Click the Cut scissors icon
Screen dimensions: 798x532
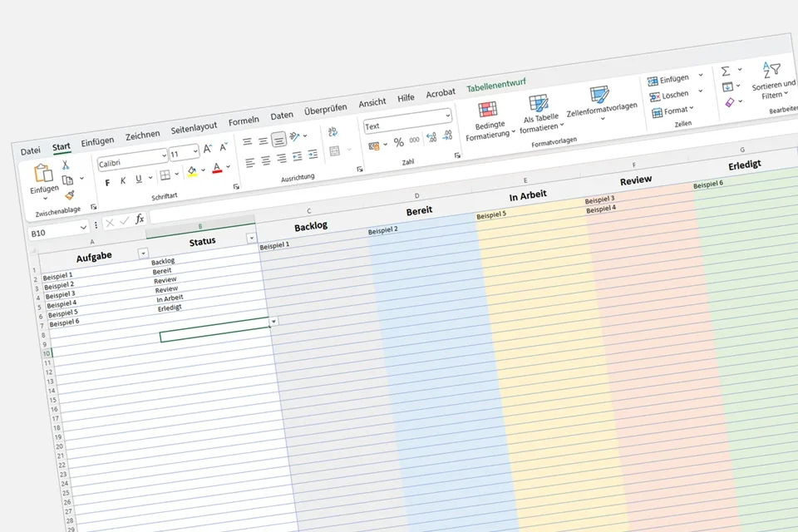tap(66, 165)
